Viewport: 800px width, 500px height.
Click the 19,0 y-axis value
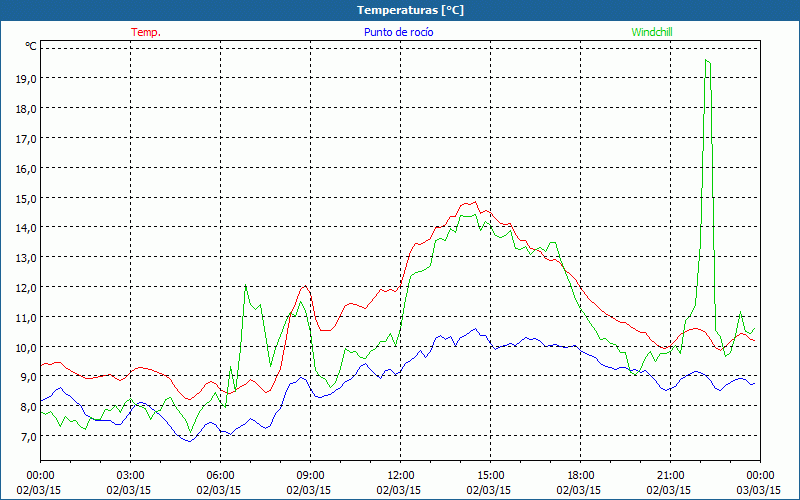coord(24,79)
